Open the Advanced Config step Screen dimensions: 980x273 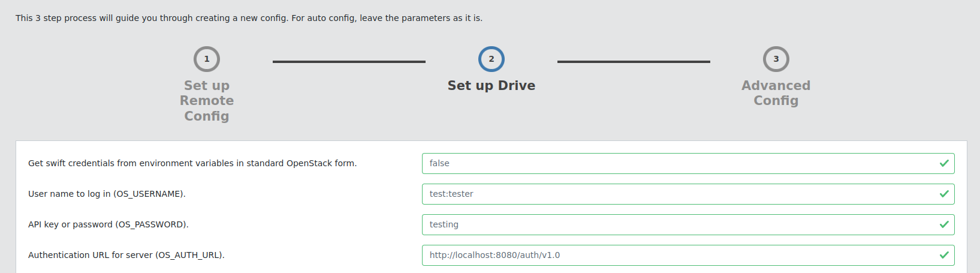[x=776, y=93]
